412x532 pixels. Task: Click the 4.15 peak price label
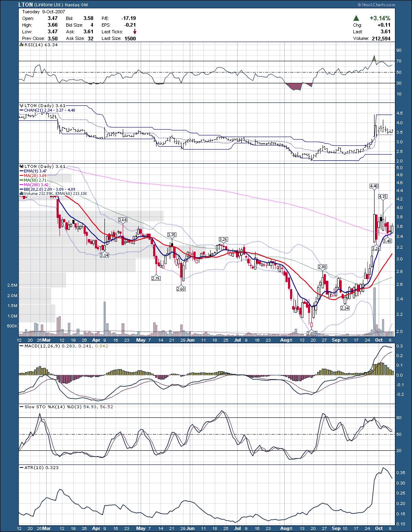383,196
